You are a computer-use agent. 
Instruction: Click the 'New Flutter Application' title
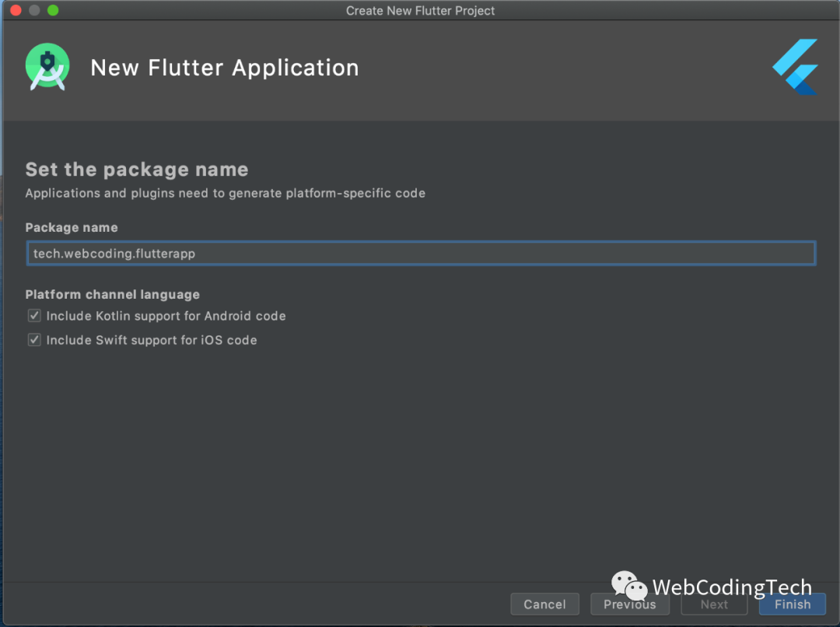coord(225,68)
